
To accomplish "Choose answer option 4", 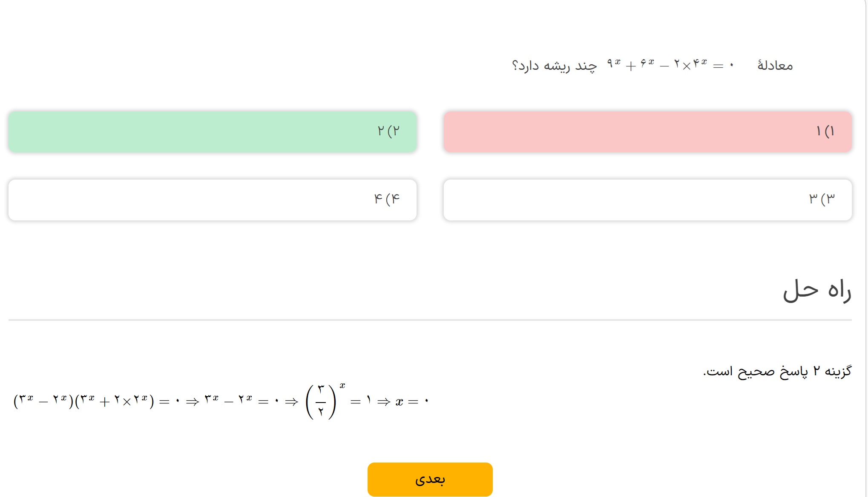I will pos(212,200).
